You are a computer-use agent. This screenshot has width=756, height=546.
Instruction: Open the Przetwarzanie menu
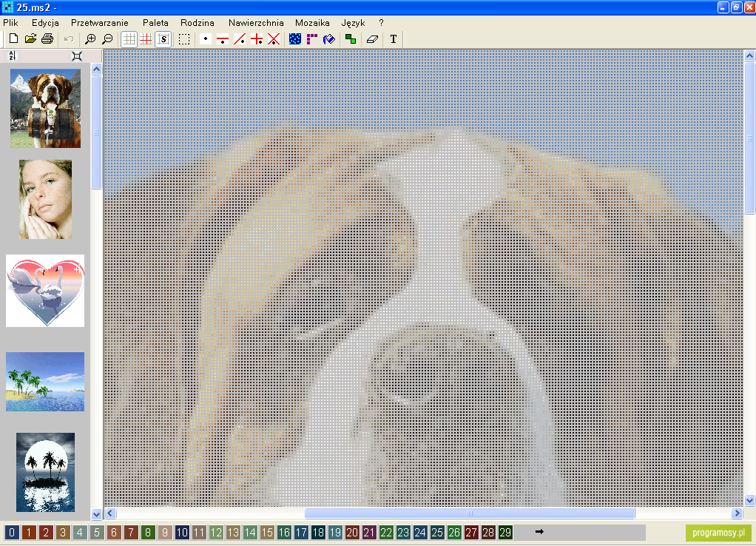point(100,23)
